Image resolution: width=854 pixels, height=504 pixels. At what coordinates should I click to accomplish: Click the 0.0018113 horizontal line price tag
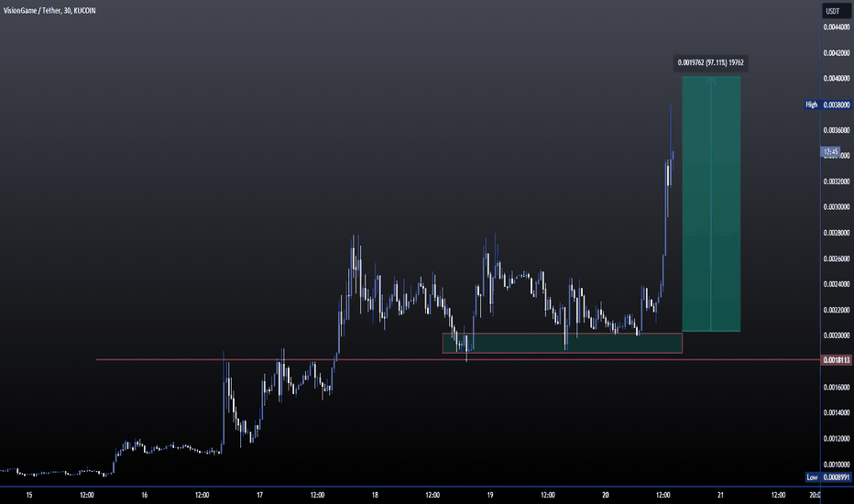(x=836, y=360)
